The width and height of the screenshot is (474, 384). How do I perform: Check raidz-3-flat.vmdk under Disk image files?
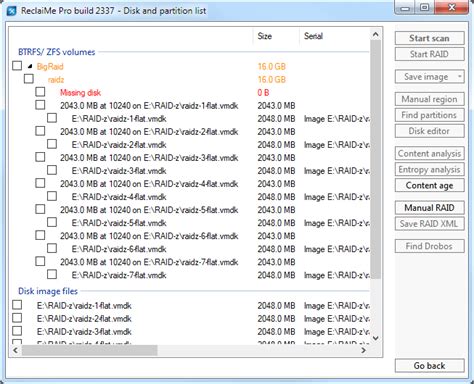(17, 331)
